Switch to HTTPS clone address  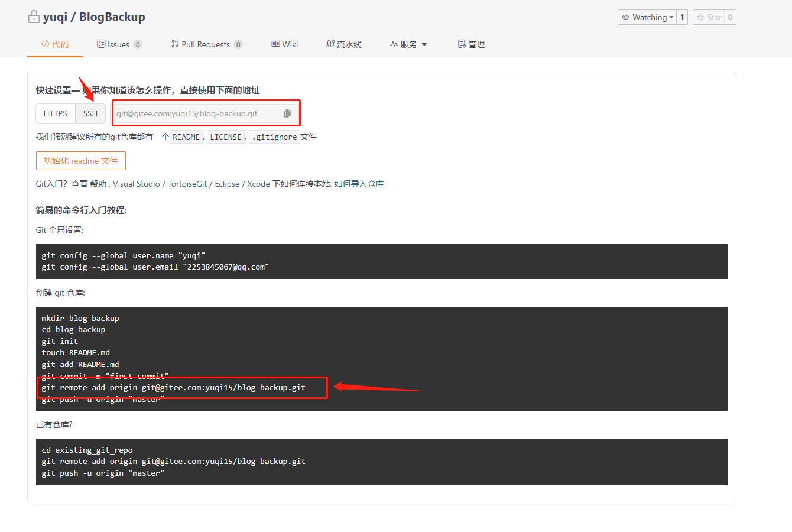pyautogui.click(x=56, y=113)
